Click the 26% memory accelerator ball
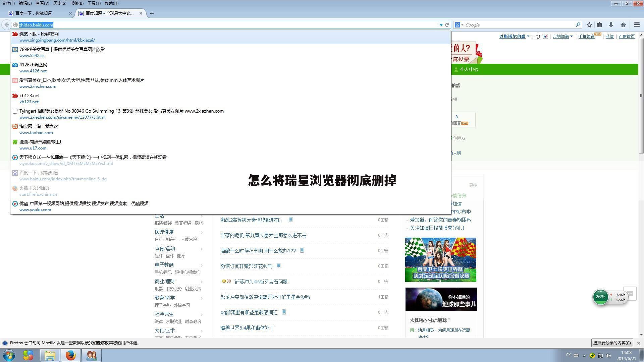The width and height of the screenshot is (644, 362). click(600, 297)
